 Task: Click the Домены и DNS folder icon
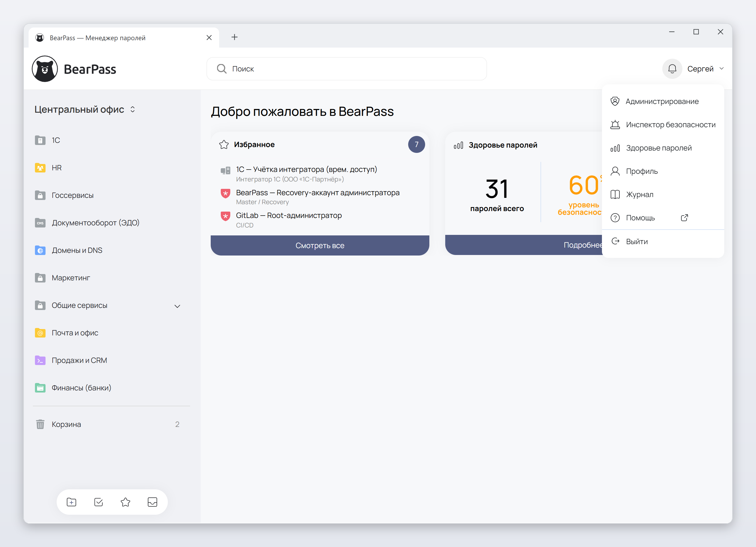[x=40, y=250]
